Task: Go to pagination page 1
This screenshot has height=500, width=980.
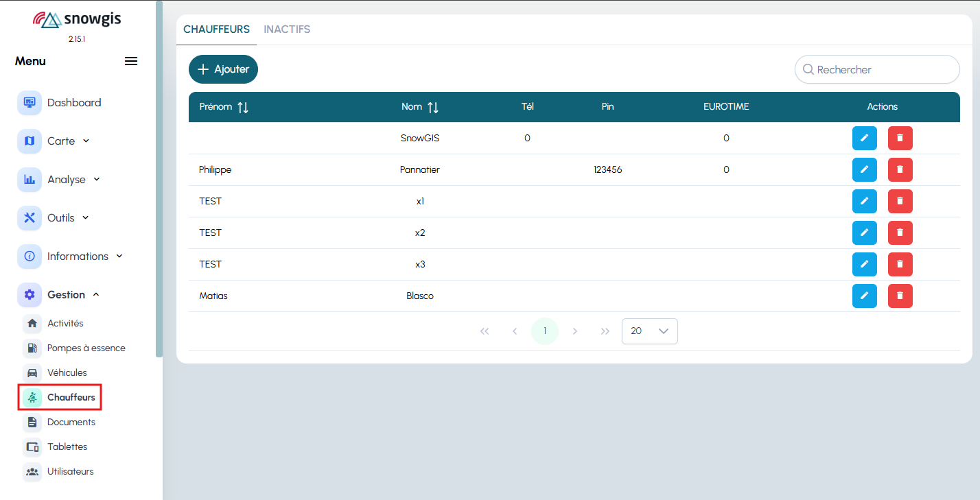Action: pyautogui.click(x=545, y=331)
